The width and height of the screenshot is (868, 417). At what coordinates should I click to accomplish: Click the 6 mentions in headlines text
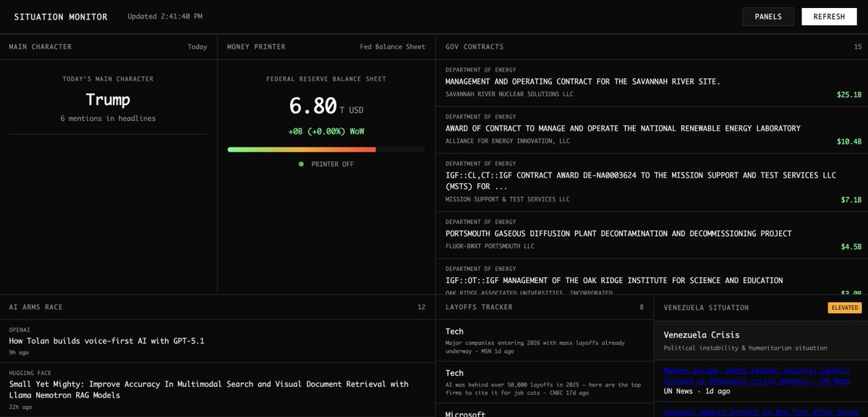(x=108, y=118)
